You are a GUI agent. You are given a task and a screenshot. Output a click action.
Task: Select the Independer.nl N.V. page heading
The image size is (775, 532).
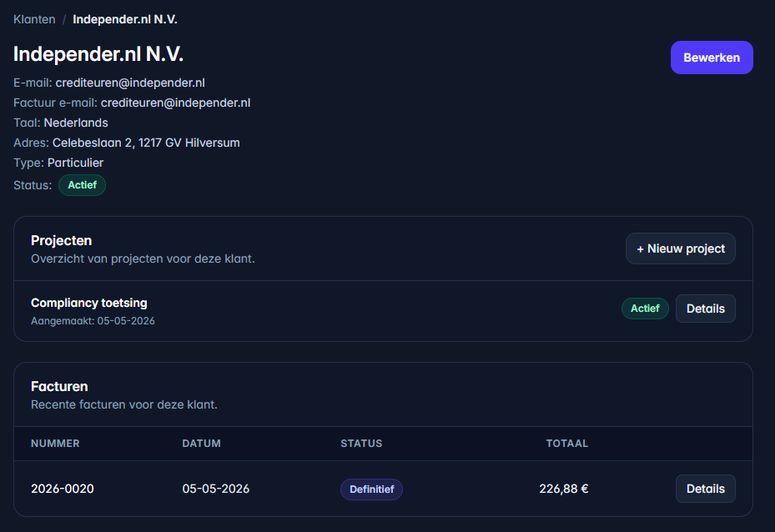click(98, 54)
